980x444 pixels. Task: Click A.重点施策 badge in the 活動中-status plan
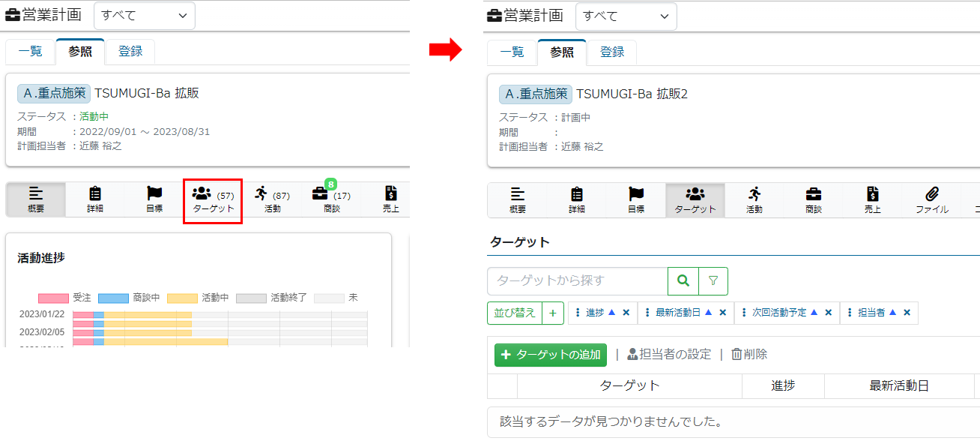coord(54,93)
